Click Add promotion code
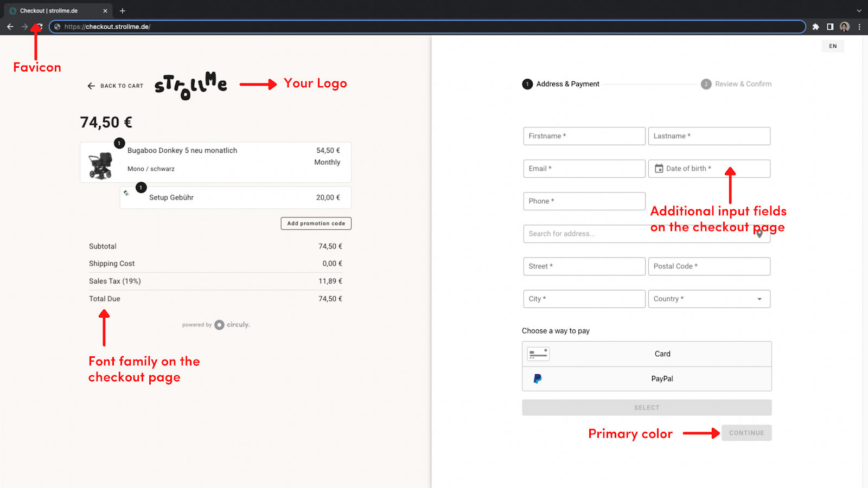 (x=316, y=223)
